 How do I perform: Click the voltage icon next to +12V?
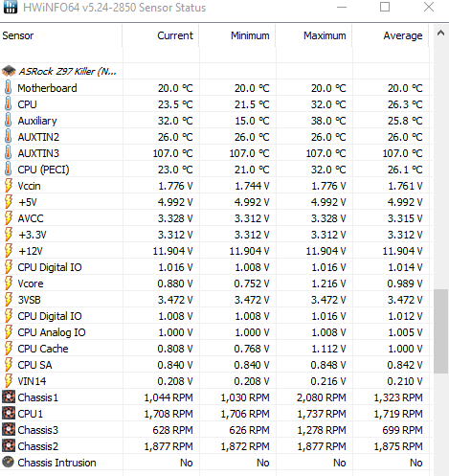9,251
